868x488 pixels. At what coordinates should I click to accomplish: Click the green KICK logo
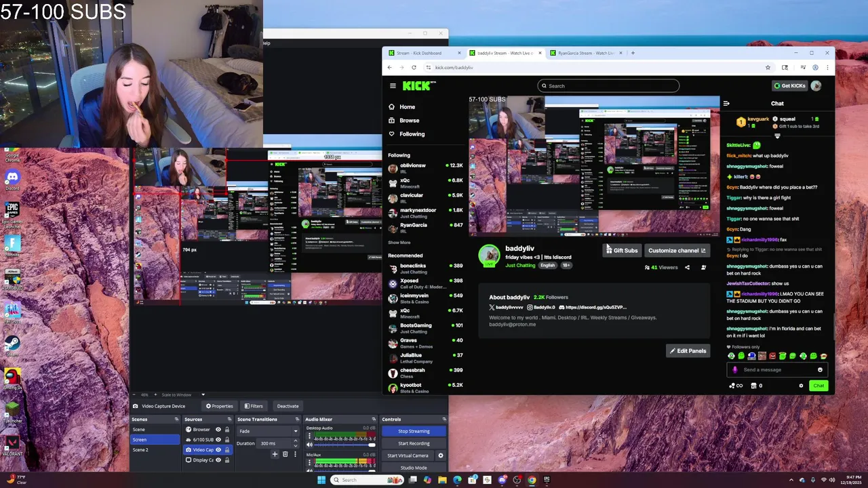pyautogui.click(x=419, y=85)
